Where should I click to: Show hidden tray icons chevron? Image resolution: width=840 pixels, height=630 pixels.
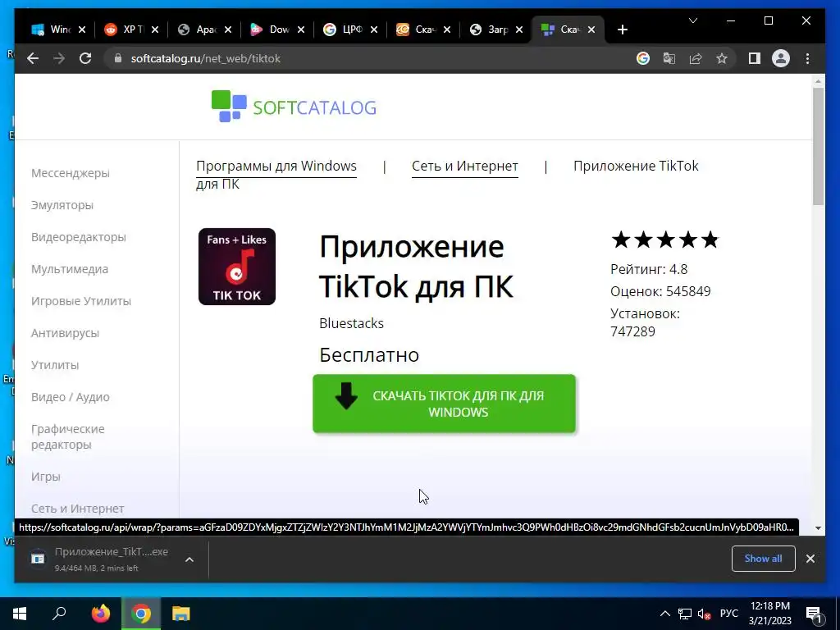pos(664,614)
